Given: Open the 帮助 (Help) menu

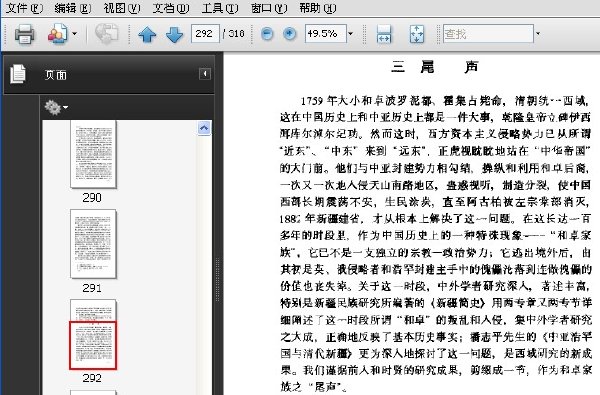Looking at the screenshot, I should point(318,8).
